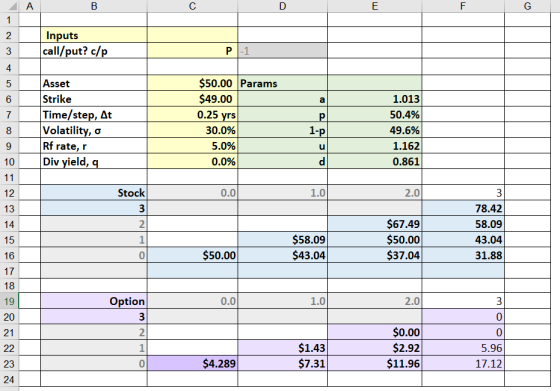The image size is (560, 391).
Task: Select the option price cell $4.289
Action: 192,364
